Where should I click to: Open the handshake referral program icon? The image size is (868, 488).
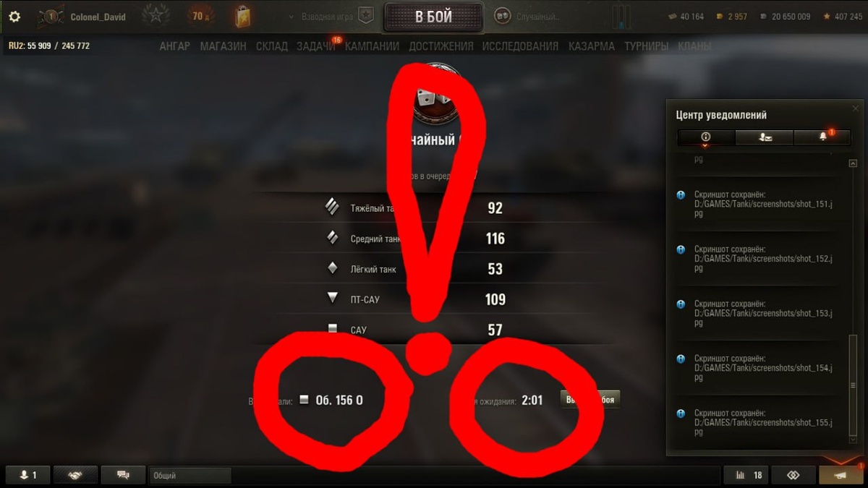click(75, 475)
